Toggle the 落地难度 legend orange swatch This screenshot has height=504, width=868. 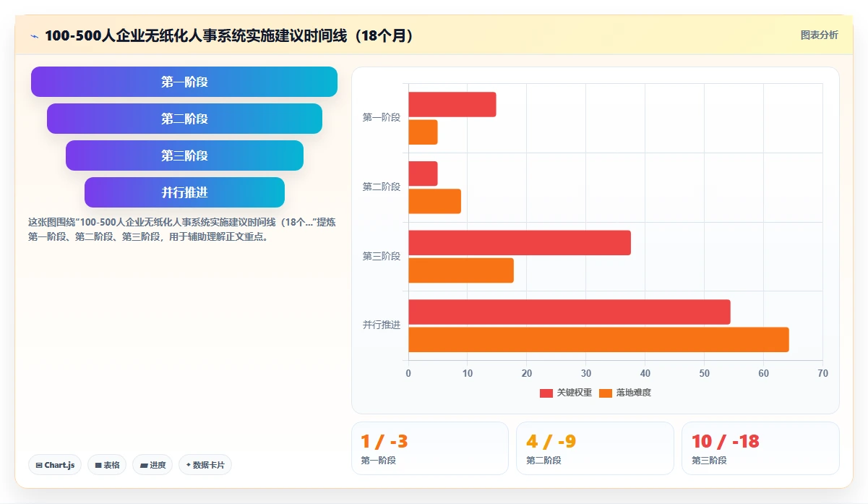(x=606, y=393)
